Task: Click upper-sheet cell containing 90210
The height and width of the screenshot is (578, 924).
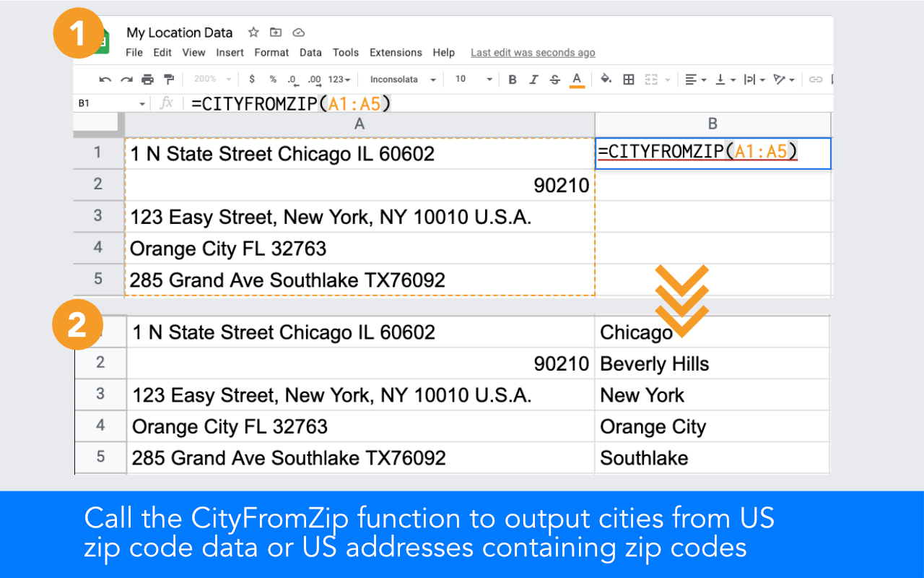Action: [359, 185]
